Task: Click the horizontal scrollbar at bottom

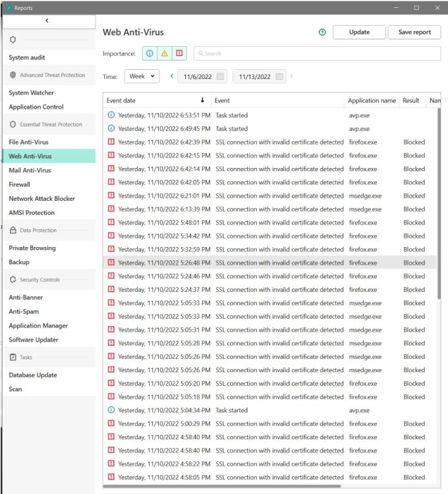Action: coord(222,486)
